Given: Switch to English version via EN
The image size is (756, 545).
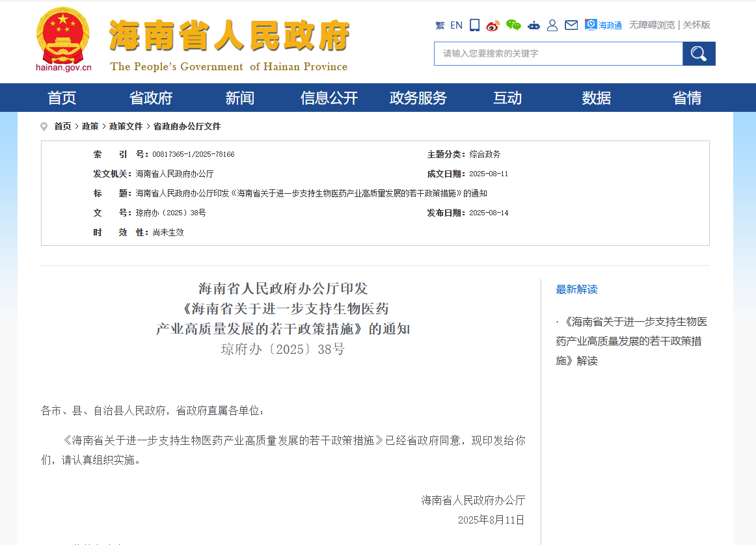Looking at the screenshot, I should 456,25.
